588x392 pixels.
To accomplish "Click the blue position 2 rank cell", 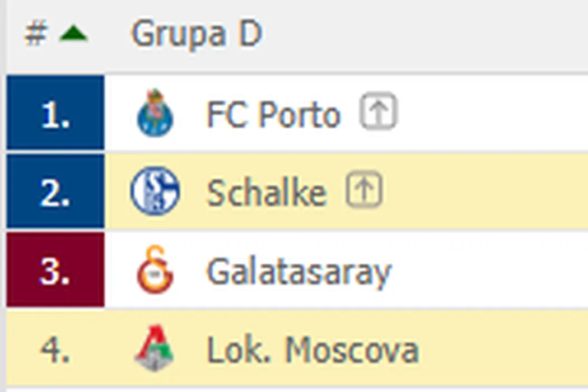I will pyautogui.click(x=55, y=192).
